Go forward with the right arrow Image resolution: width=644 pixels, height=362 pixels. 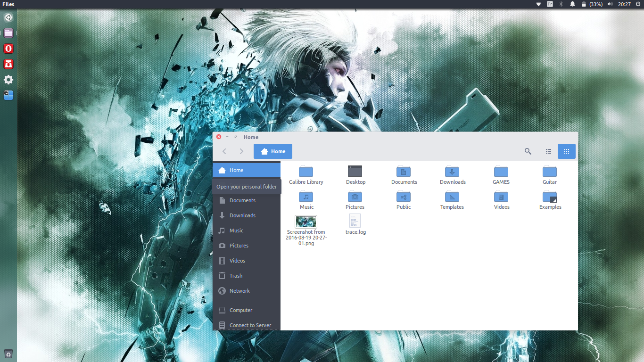(241, 151)
